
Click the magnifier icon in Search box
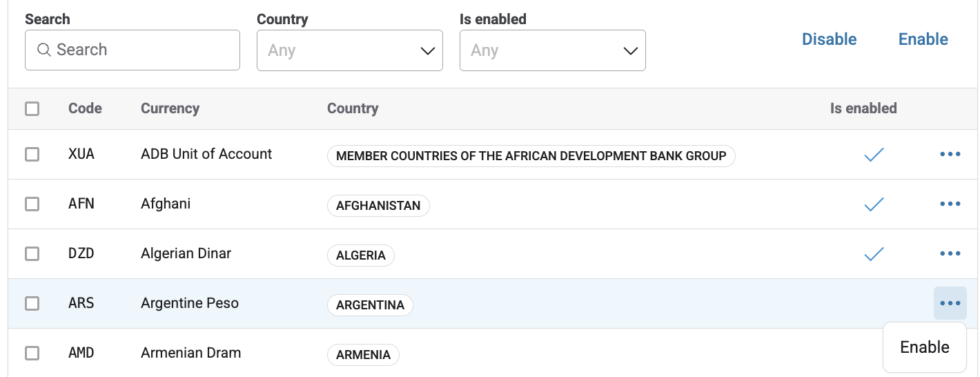(x=44, y=50)
